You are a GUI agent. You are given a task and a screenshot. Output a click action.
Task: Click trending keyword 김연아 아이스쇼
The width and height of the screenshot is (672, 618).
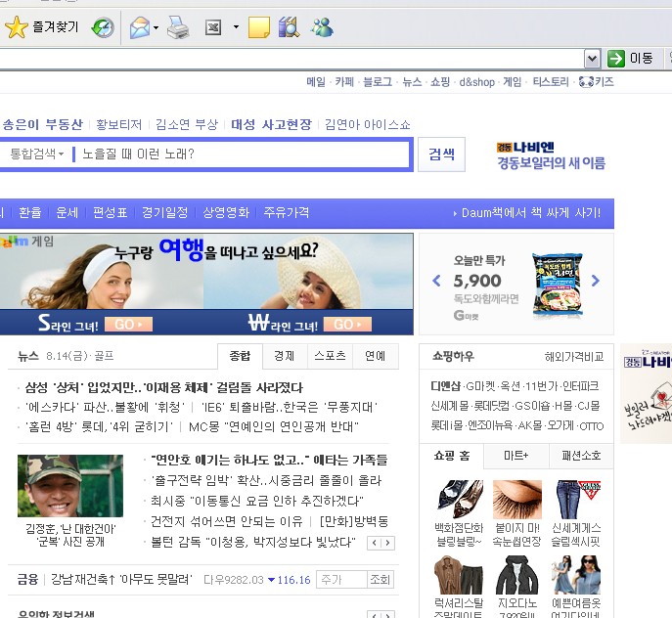click(x=367, y=125)
